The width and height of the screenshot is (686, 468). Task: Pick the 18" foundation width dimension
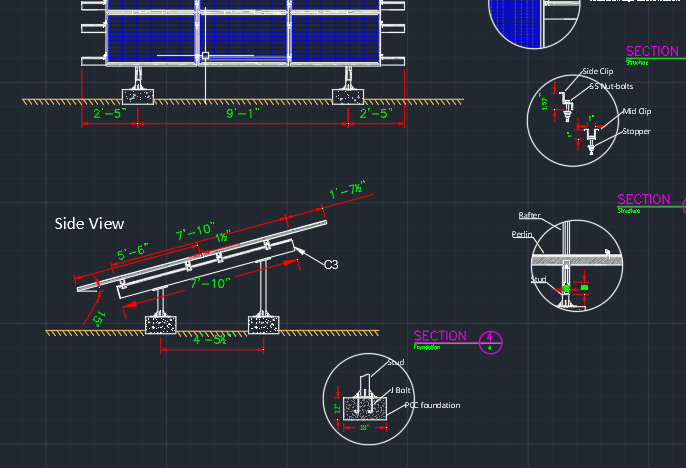point(364,427)
